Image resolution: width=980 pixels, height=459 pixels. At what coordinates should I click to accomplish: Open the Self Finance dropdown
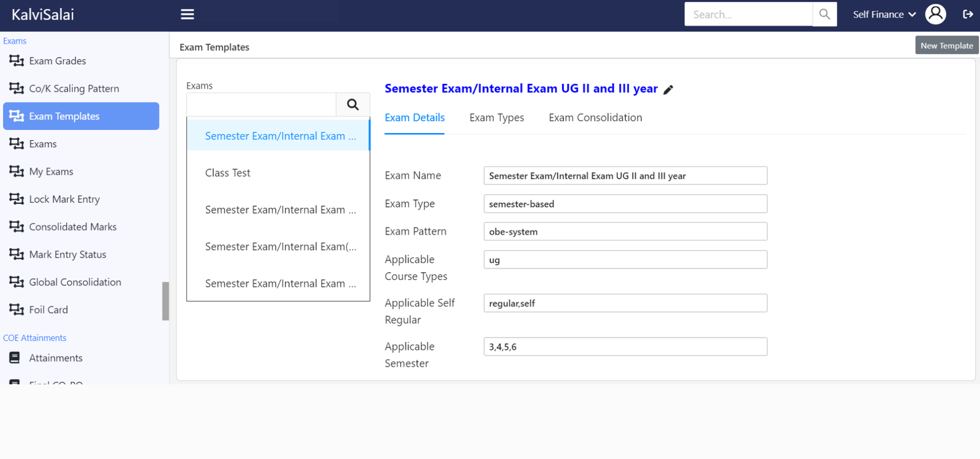[884, 14]
